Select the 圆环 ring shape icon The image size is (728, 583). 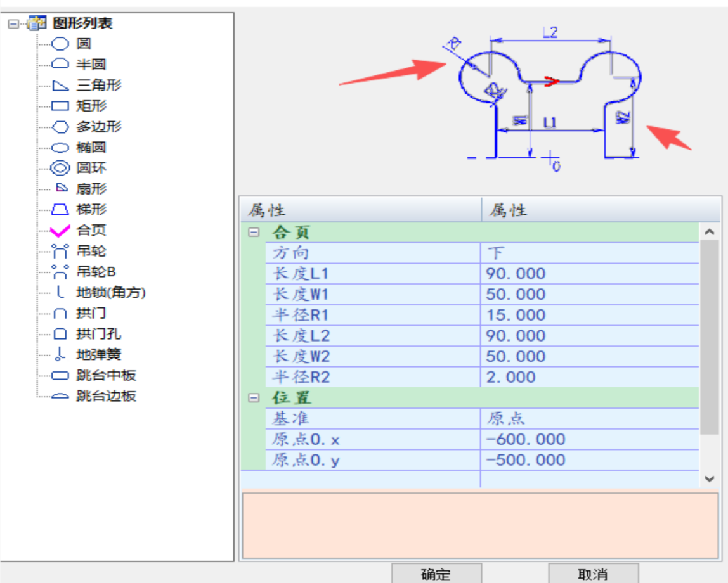60,167
